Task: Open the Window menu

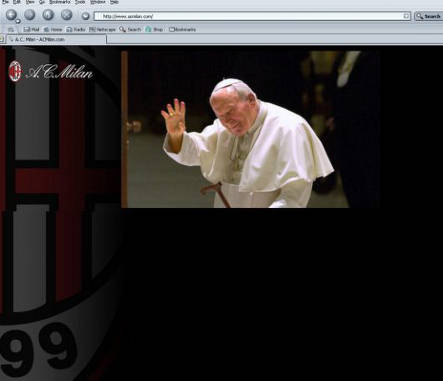Action: 98,2
